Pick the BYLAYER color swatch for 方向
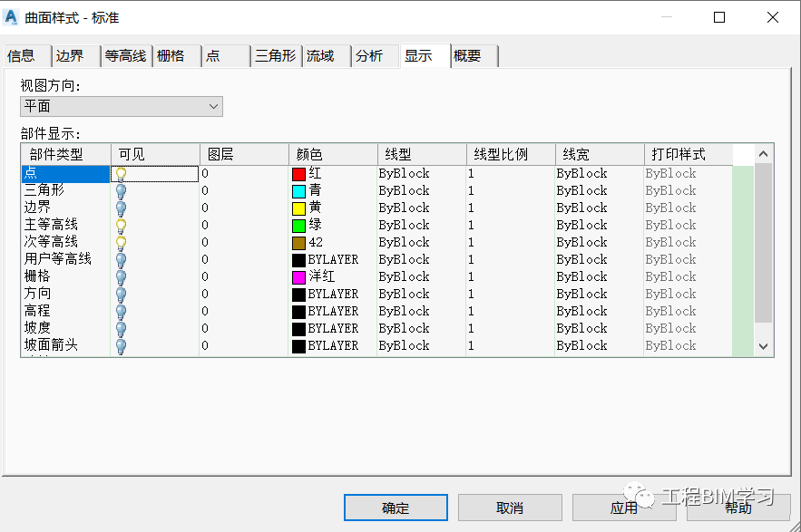 click(x=298, y=295)
